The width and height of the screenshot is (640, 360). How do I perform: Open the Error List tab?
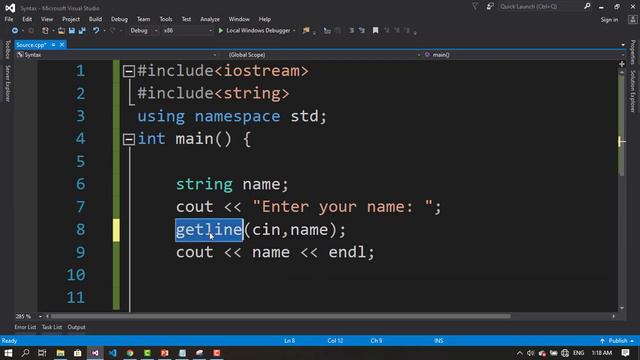coord(25,327)
